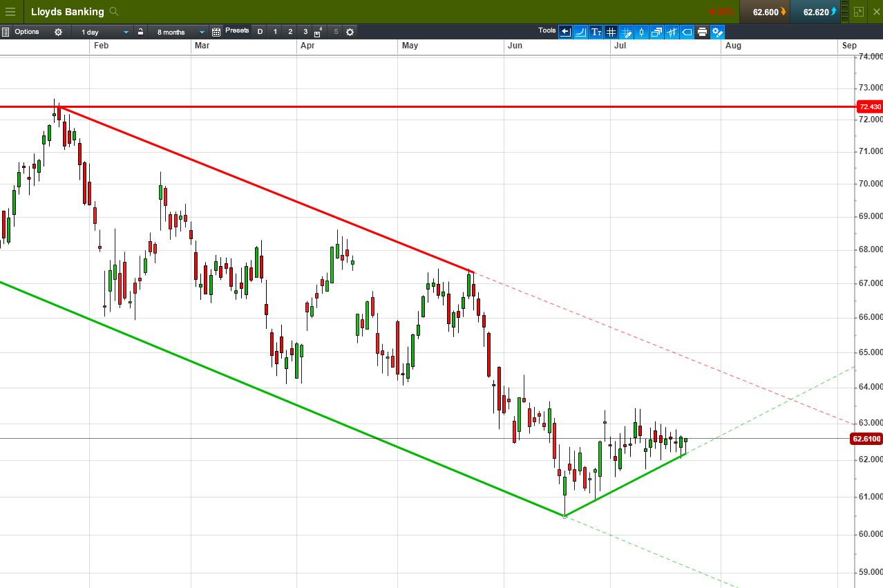This screenshot has height=588, width=883.
Task: Open the chart list icon beside Options
Action: [6, 32]
